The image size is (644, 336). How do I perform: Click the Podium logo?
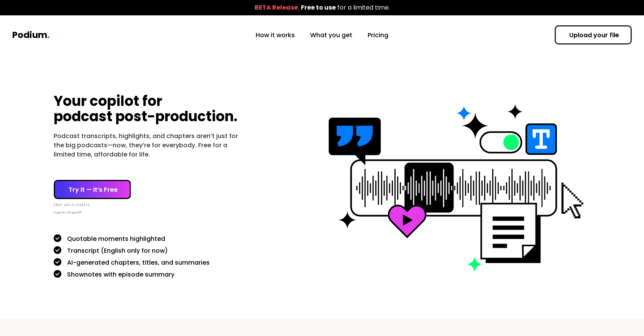31,35
